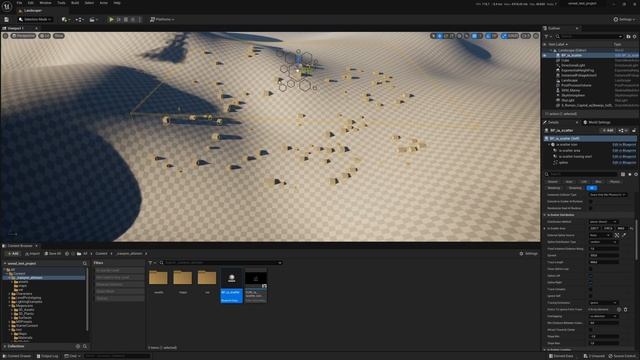Click Add component button in Details
The width and height of the screenshot is (640, 360).
point(608,131)
